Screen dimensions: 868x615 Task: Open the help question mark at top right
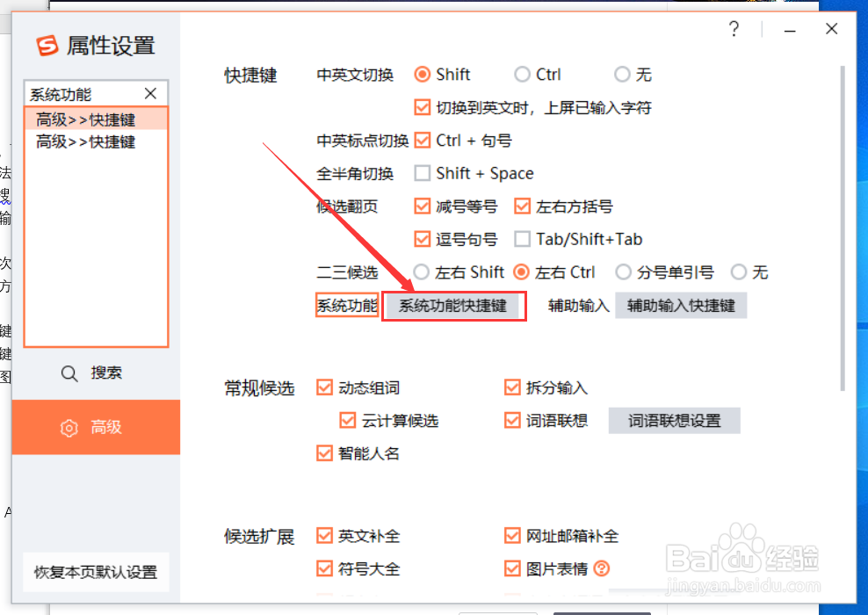734,29
